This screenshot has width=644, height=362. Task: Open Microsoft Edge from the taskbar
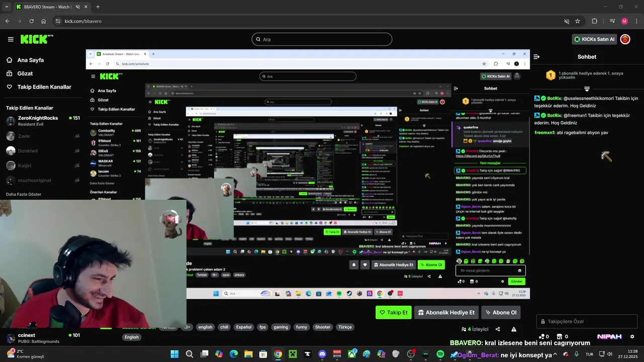[233, 354]
